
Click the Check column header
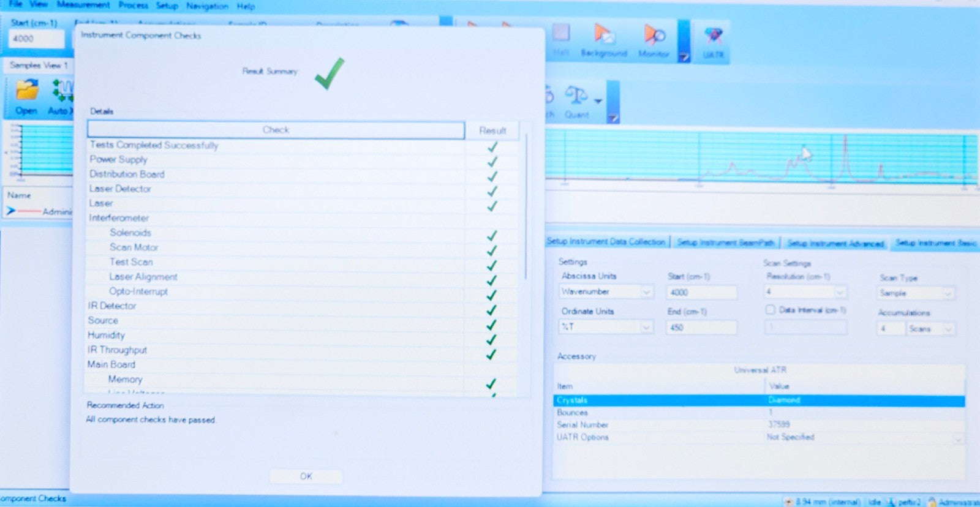(276, 130)
